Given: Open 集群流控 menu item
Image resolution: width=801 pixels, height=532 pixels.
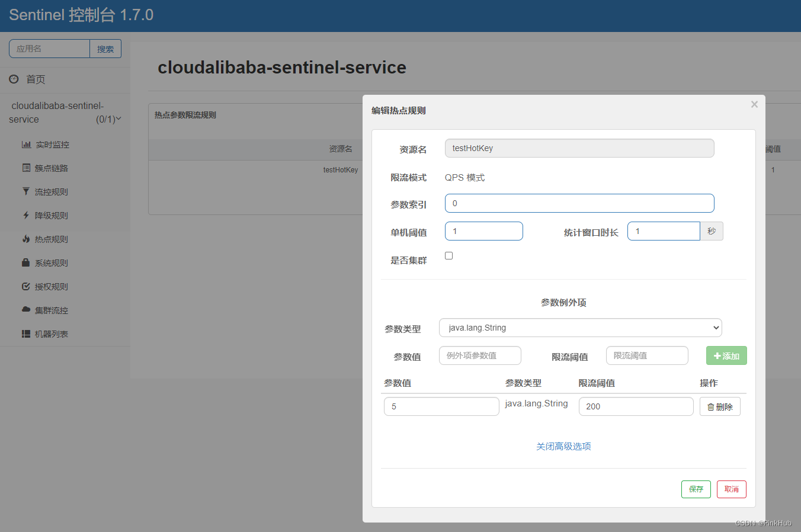Looking at the screenshot, I should tap(52, 310).
